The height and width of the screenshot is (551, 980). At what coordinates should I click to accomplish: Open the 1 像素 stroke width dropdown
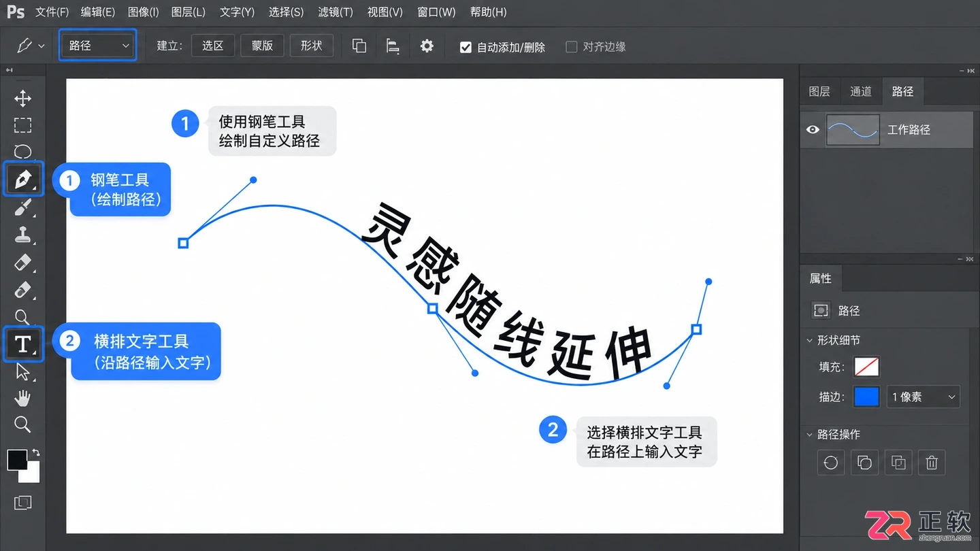click(923, 397)
